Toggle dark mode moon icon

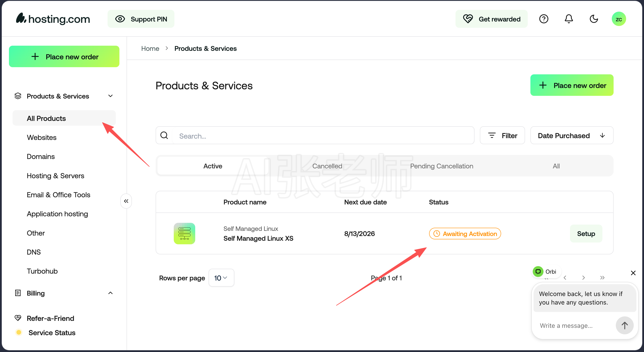[594, 19]
